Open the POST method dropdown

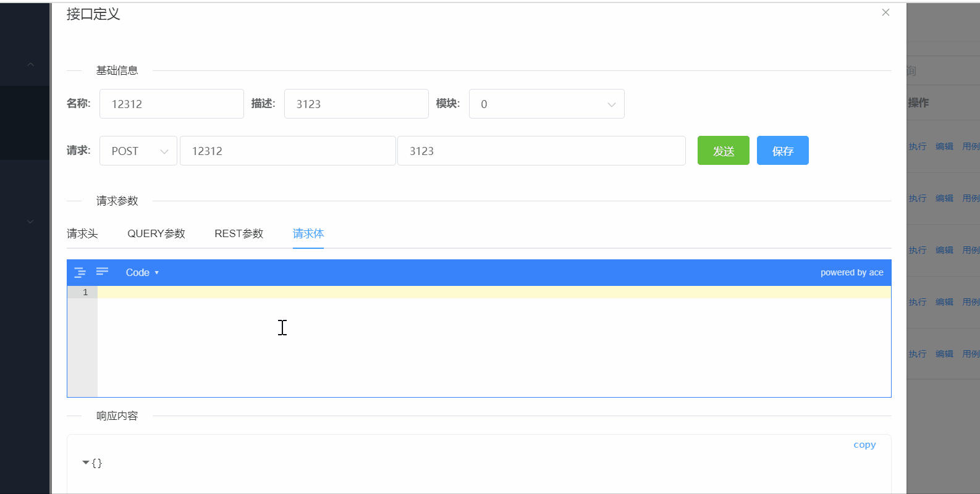click(138, 151)
